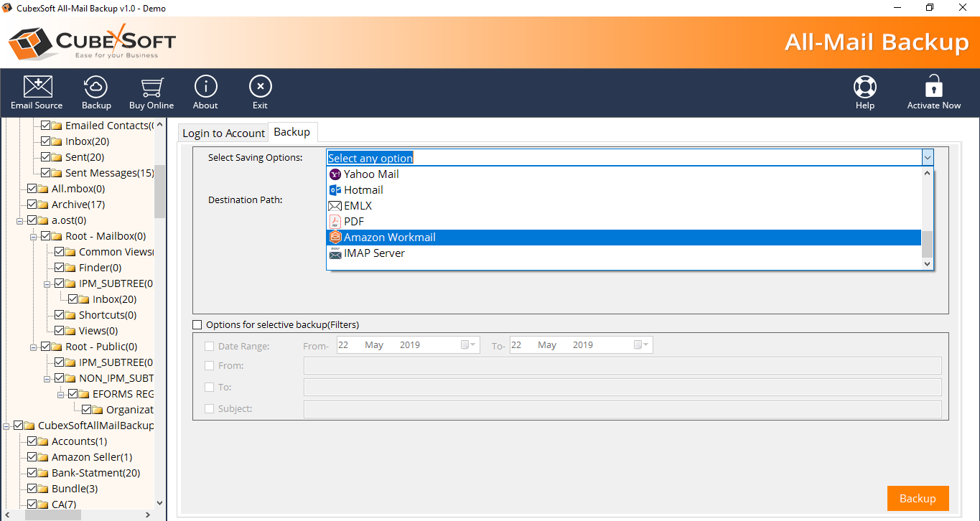Click the Shortcuts(0) folder icon

pyautogui.click(x=70, y=315)
